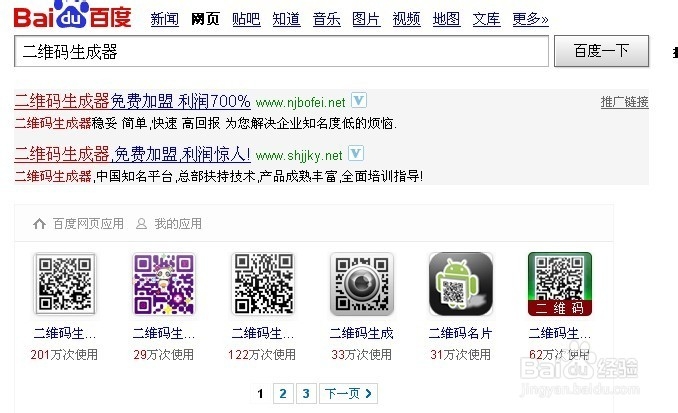The image size is (678, 413).
Task: Click the app title above 201万次使用
Action: 65,333
